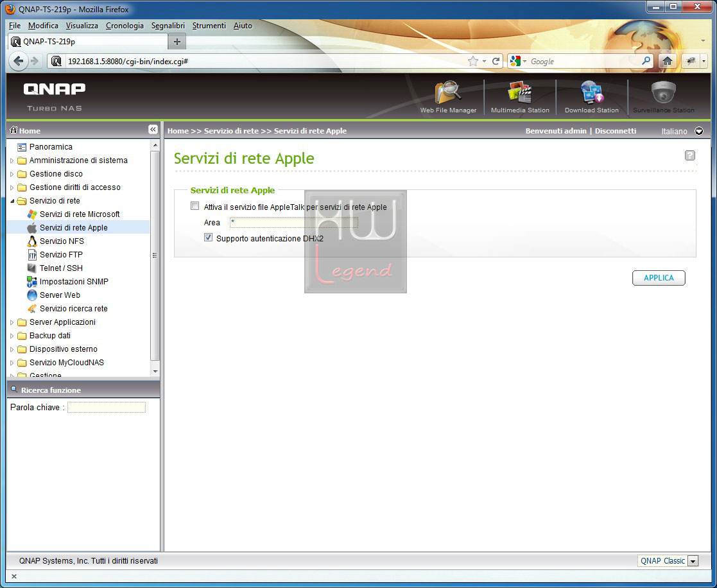The height and width of the screenshot is (588, 717).
Task: Click the Windows icon beside Servizi di rete Microsoft
Action: tap(32, 214)
